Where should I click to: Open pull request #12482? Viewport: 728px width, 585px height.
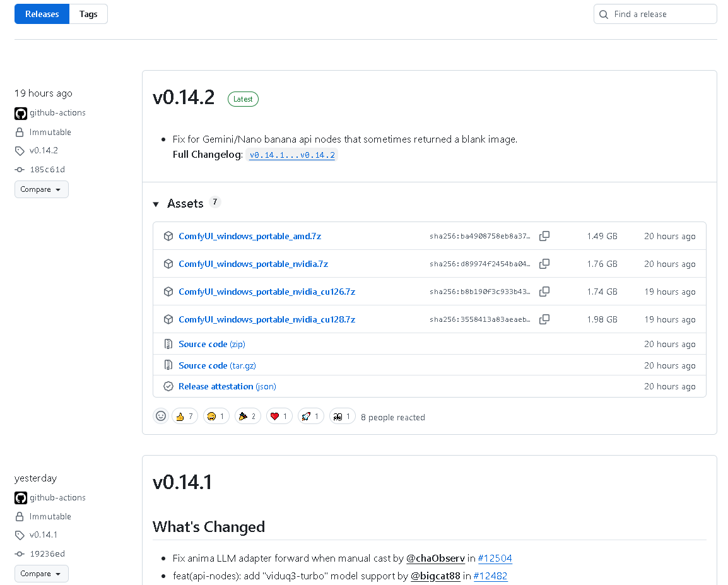point(490,576)
